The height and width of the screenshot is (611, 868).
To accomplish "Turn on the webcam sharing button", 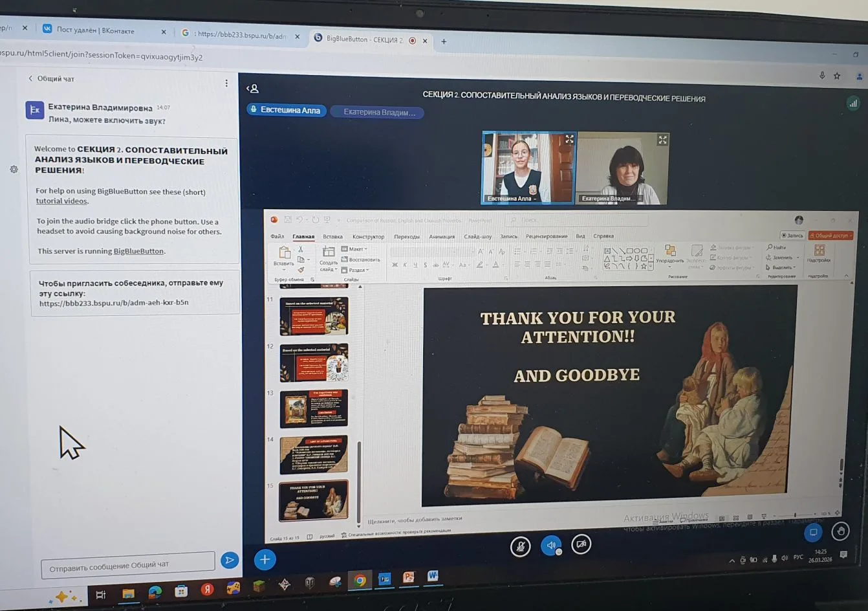I will (x=581, y=545).
